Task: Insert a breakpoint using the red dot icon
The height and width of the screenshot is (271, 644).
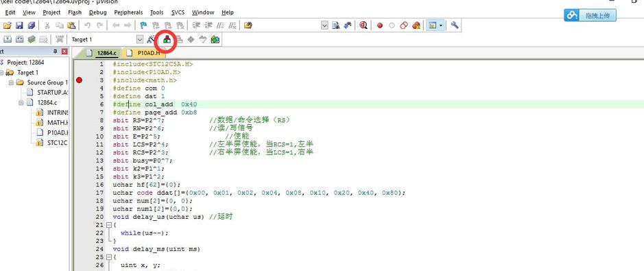Action: tap(380, 25)
